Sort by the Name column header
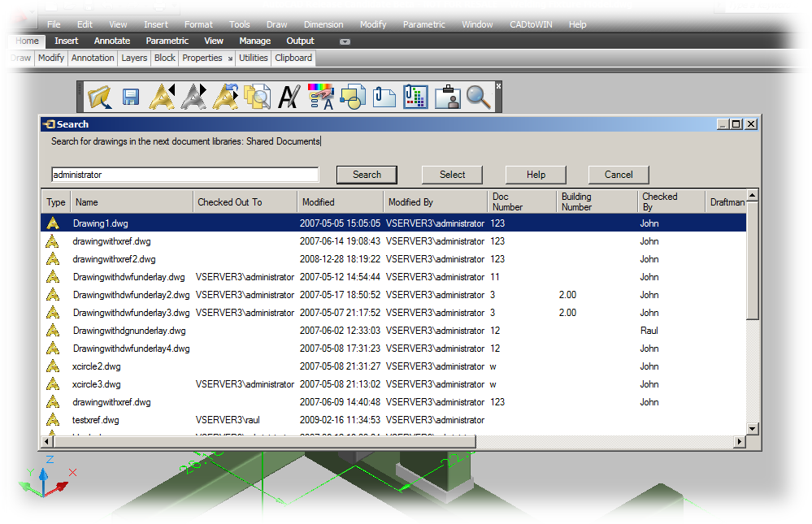 pos(132,202)
